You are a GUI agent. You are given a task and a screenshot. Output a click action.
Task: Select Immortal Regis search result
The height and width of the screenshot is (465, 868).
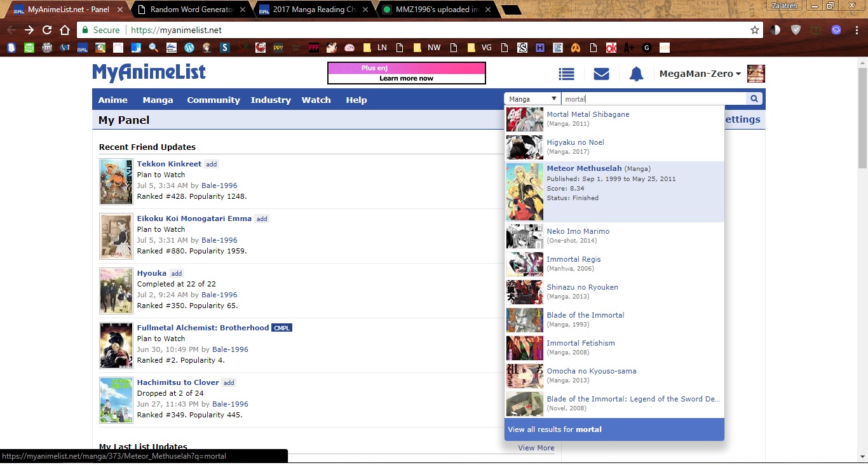click(614, 264)
